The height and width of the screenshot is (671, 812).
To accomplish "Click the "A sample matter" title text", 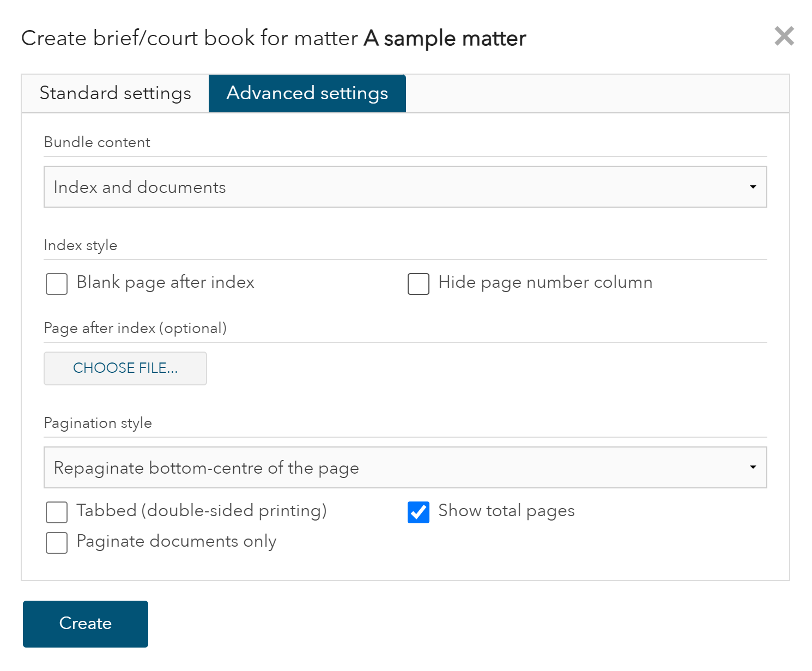I will pyautogui.click(x=445, y=39).
